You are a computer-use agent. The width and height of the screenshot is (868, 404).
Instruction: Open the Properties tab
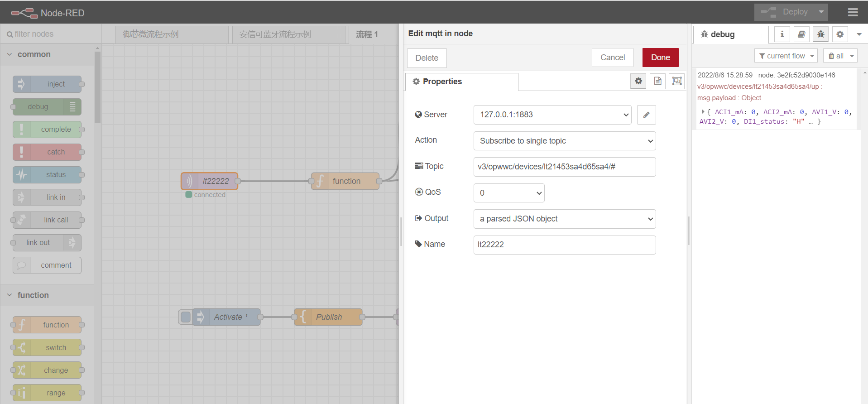coord(461,82)
